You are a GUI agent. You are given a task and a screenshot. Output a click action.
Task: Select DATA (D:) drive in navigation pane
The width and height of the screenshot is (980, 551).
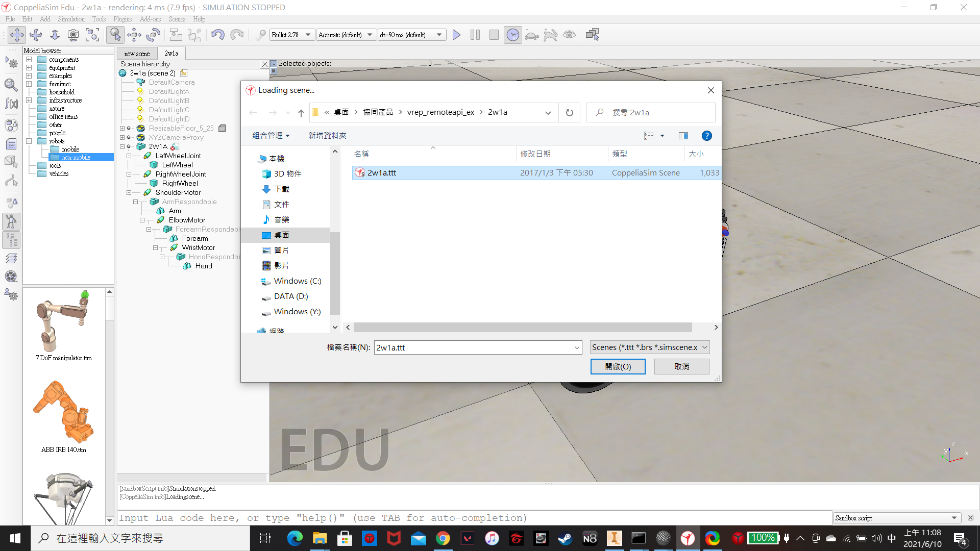click(x=290, y=296)
